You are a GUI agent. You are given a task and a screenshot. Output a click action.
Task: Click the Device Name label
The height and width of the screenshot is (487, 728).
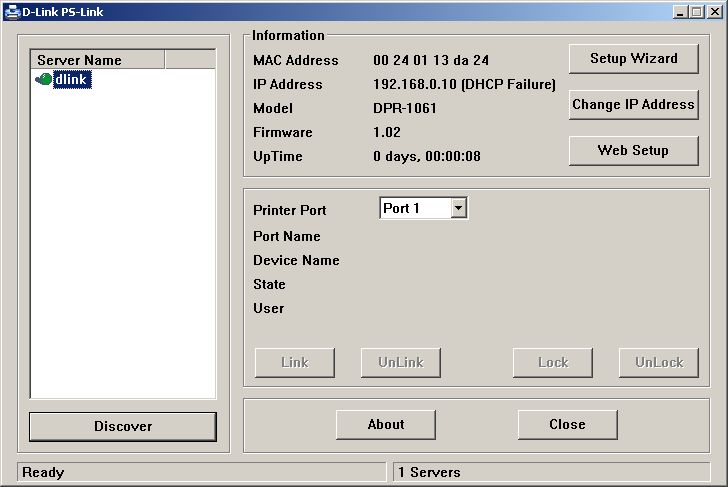296,260
